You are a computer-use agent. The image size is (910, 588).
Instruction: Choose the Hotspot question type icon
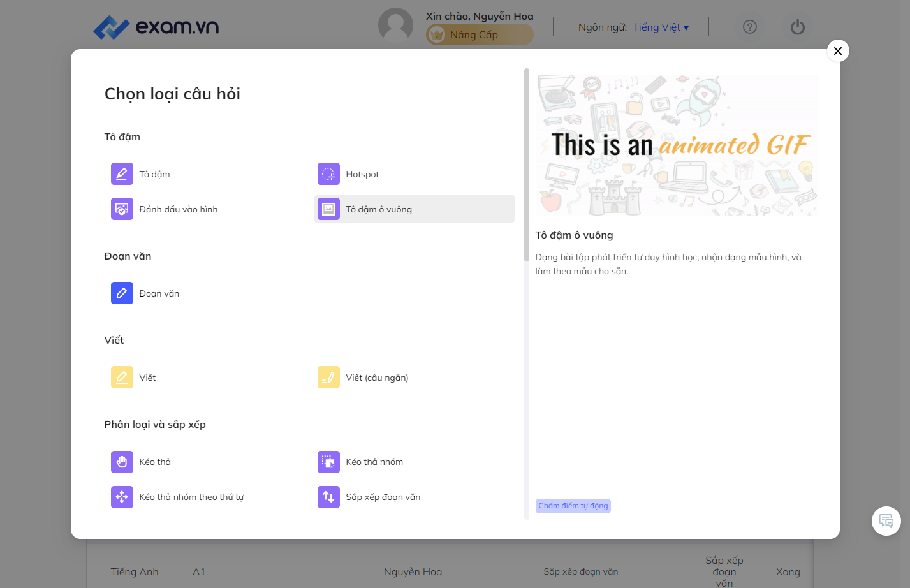pyautogui.click(x=328, y=173)
